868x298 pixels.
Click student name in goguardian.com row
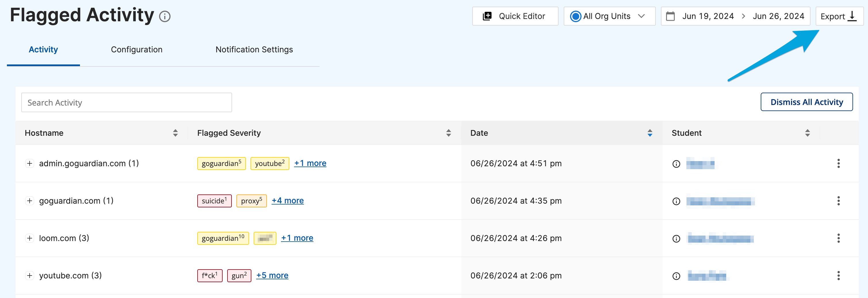click(x=720, y=201)
